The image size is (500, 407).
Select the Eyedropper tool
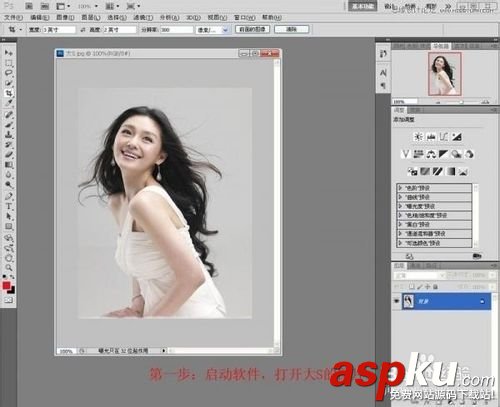coord(8,103)
